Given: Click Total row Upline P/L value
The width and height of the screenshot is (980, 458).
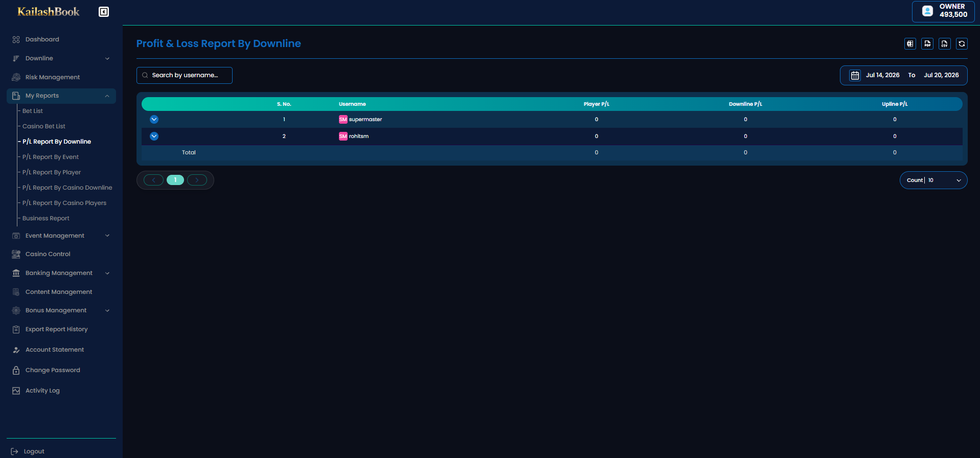Looking at the screenshot, I should pos(895,153).
